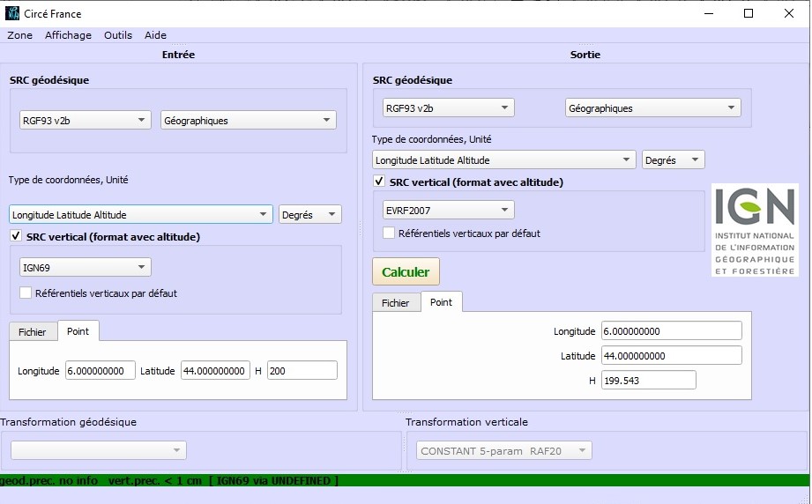Expand output Degrés unit dropdown
812x504 pixels.
[x=673, y=160]
